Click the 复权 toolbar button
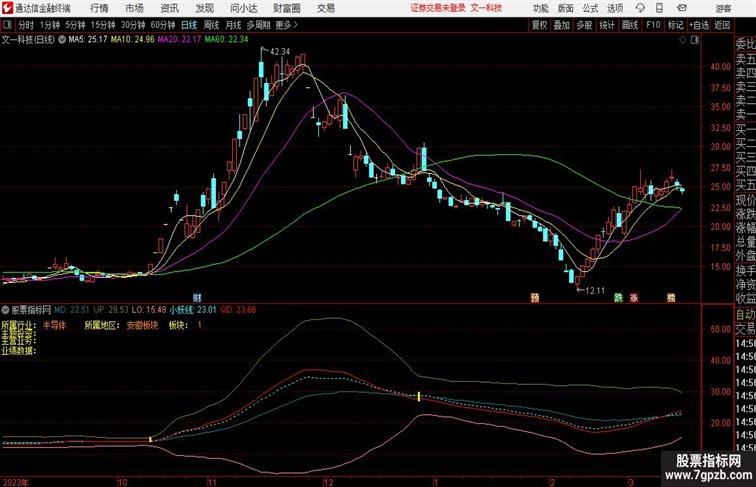Image resolution: width=756 pixels, height=487 pixels. pyautogui.click(x=539, y=25)
